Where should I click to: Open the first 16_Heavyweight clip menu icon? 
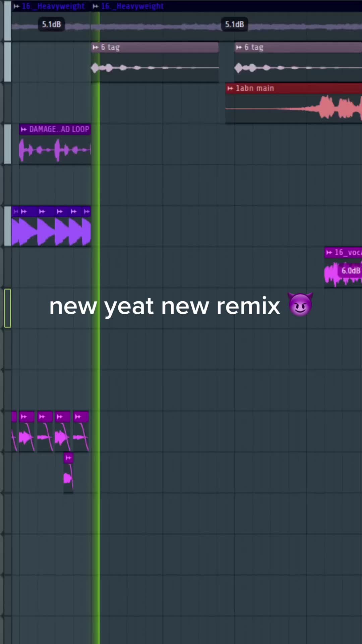(x=16, y=6)
